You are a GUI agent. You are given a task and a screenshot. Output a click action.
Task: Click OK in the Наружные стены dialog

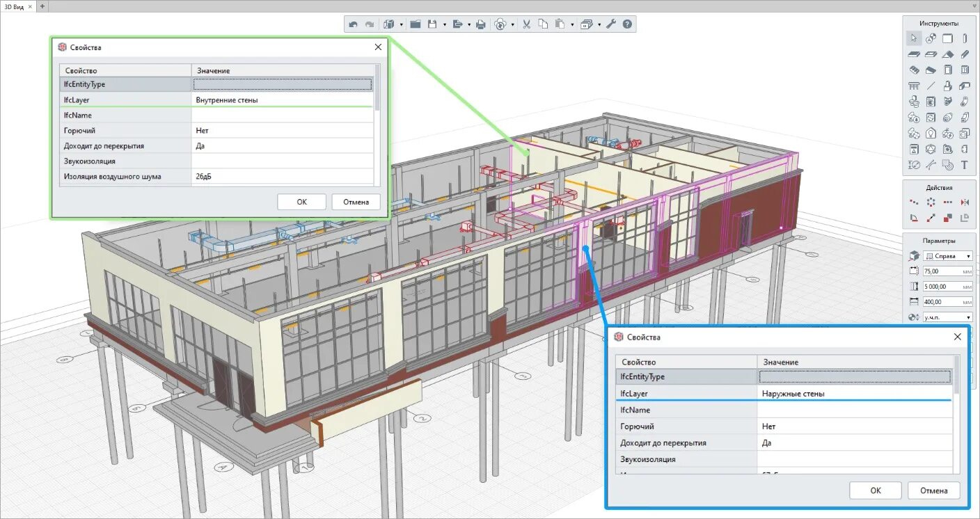[876, 490]
